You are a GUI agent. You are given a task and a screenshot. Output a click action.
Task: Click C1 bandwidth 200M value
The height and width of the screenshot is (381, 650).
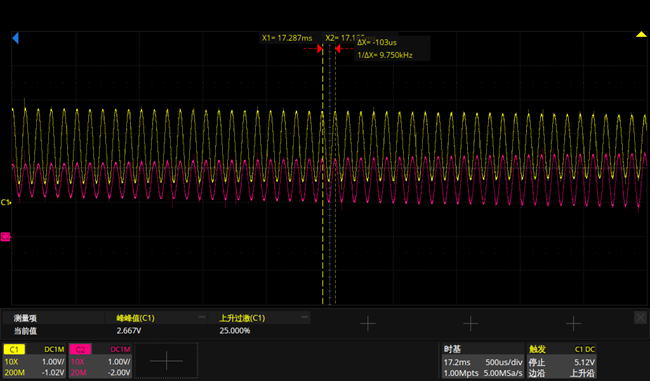coord(15,373)
